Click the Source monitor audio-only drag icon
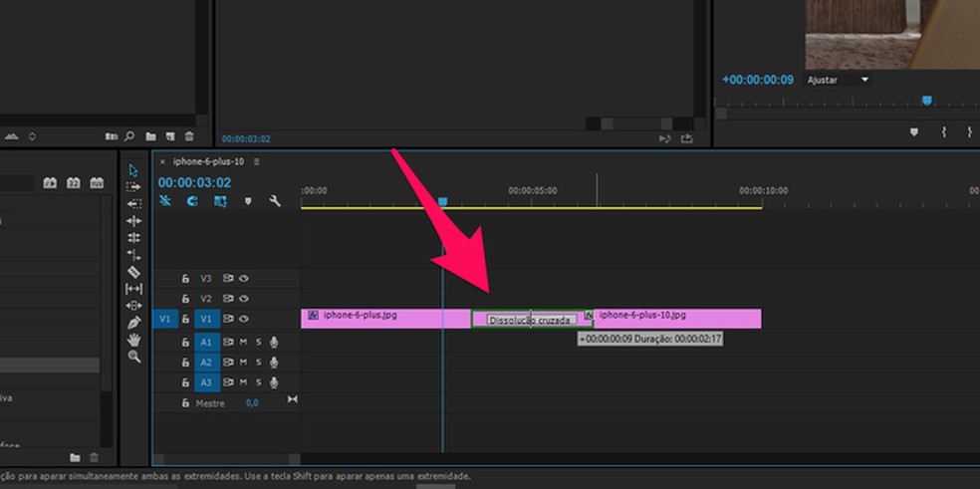This screenshot has width=980, height=489. [665, 138]
